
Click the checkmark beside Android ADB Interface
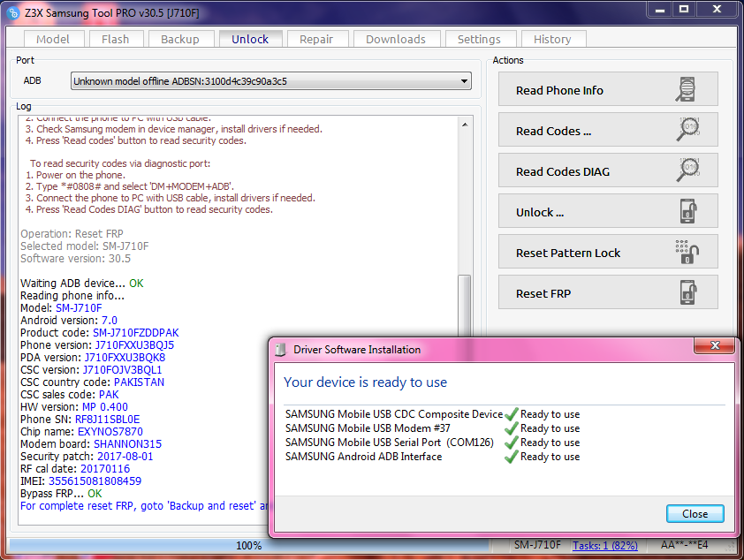[x=511, y=458]
